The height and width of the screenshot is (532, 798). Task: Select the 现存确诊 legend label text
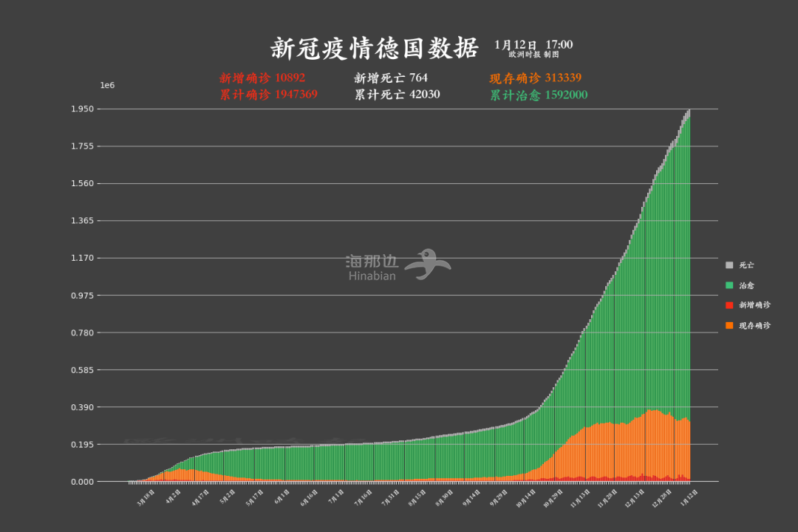point(754,326)
